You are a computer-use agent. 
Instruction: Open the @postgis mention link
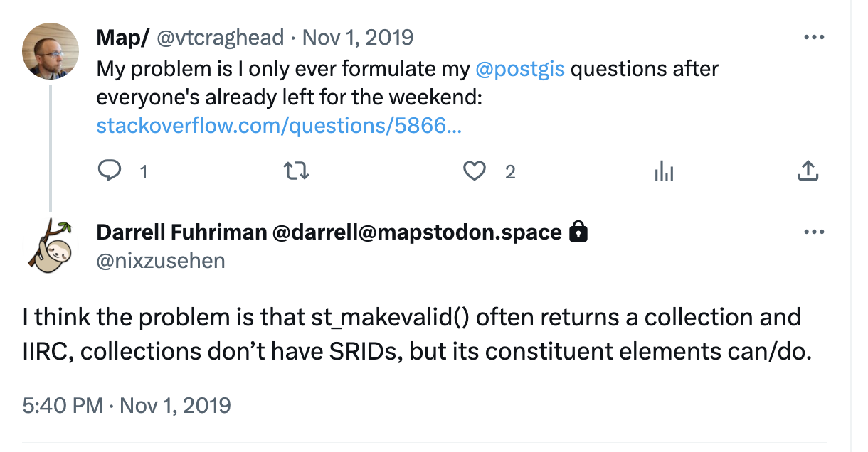520,69
